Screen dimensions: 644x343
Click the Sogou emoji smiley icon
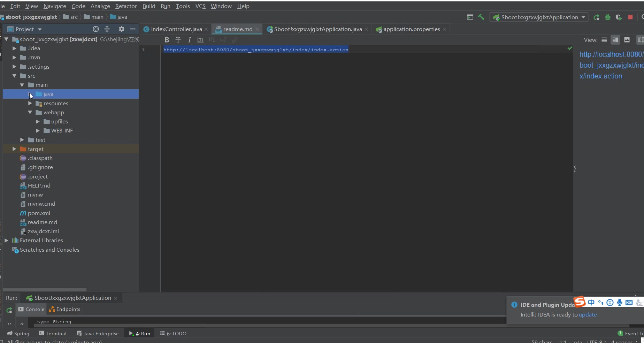[x=610, y=303]
